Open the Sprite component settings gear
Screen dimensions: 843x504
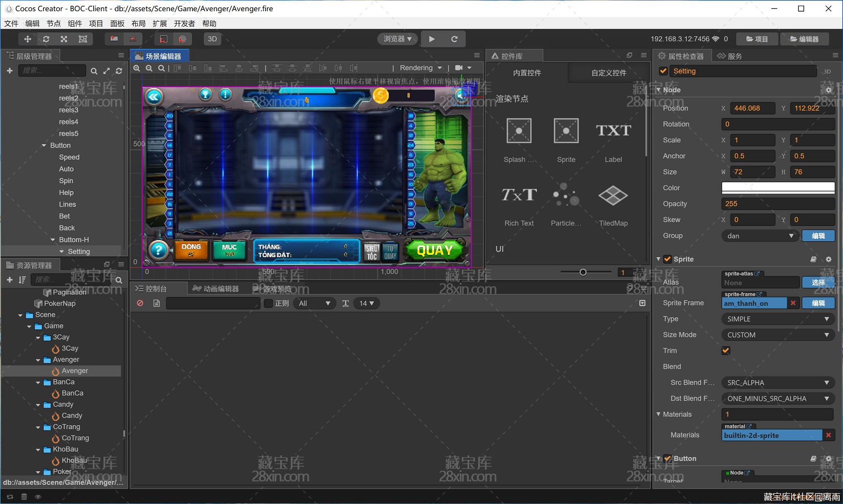pyautogui.click(x=828, y=259)
